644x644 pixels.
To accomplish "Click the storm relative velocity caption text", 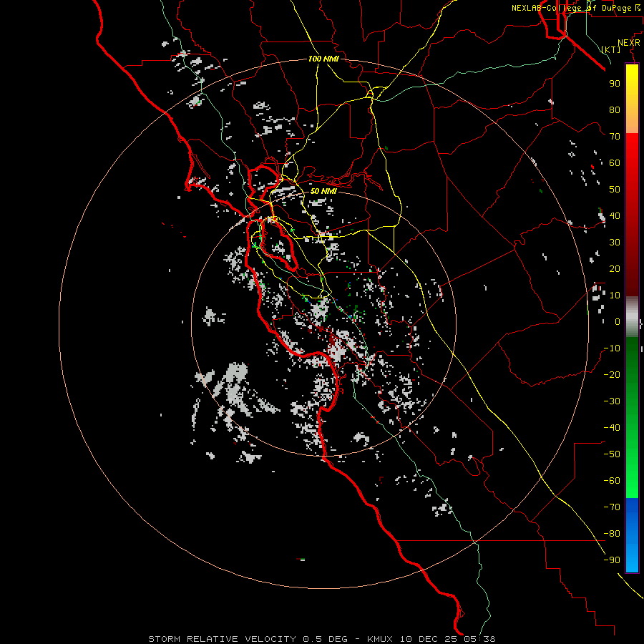I will [x=322, y=639].
